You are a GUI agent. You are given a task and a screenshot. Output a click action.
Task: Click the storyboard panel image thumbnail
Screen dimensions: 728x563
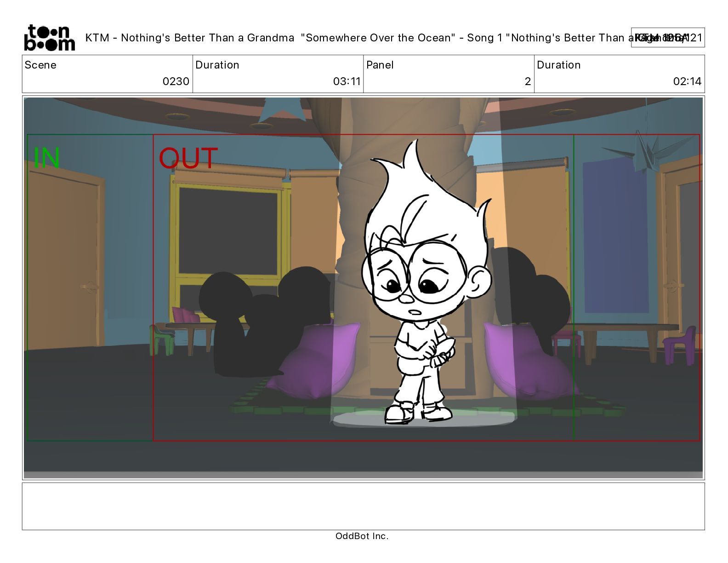(x=363, y=288)
